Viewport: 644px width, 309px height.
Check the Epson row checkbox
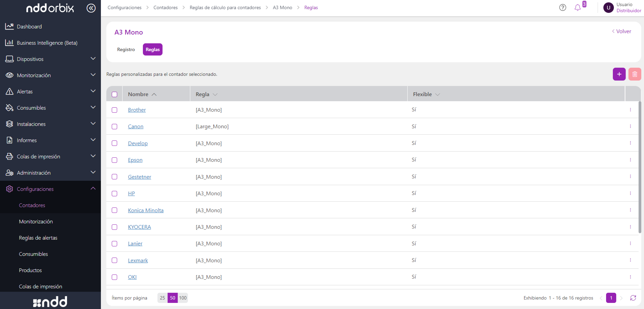tap(114, 160)
